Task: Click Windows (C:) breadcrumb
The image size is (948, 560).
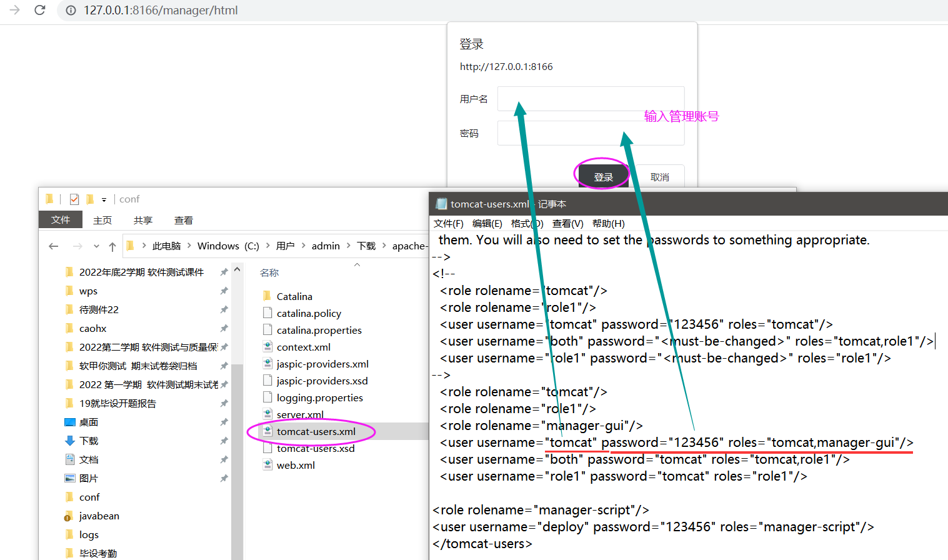Action: [x=228, y=246]
